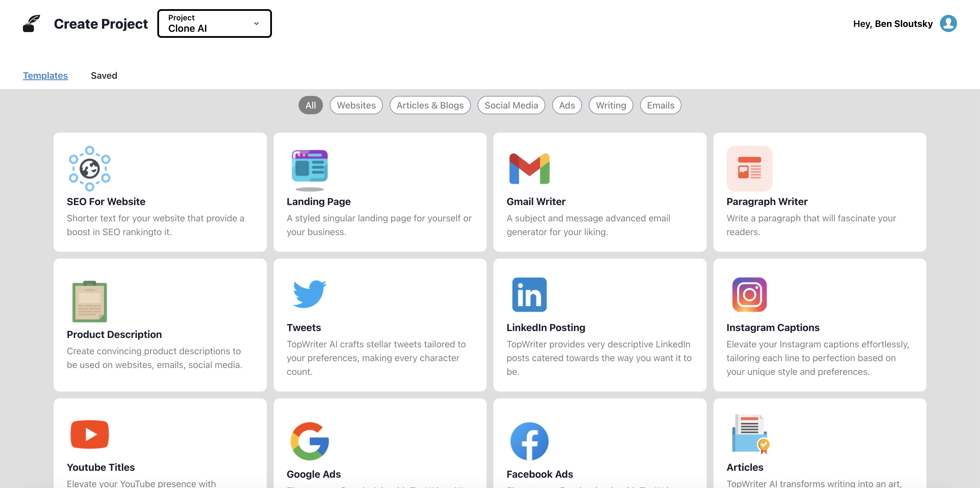The image size is (980, 488).
Task: Click the Create Project heading
Action: pyautogui.click(x=100, y=23)
